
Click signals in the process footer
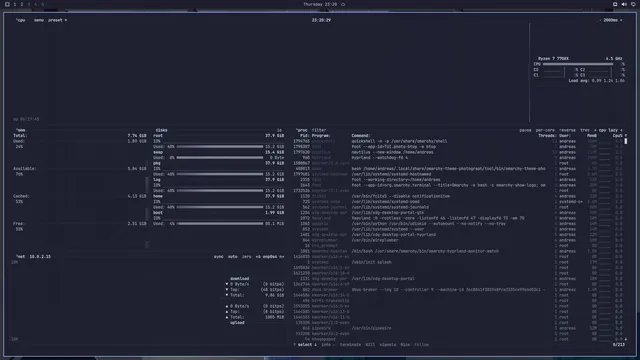pos(388,344)
